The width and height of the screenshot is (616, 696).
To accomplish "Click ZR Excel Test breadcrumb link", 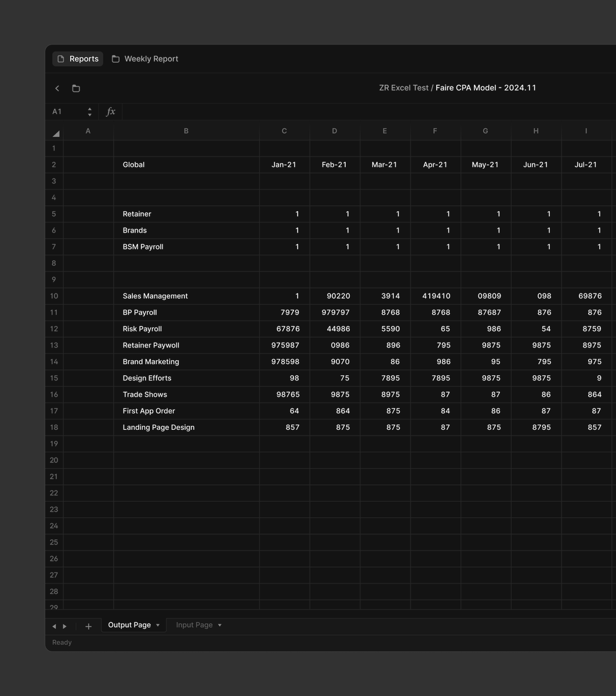I will [x=404, y=88].
